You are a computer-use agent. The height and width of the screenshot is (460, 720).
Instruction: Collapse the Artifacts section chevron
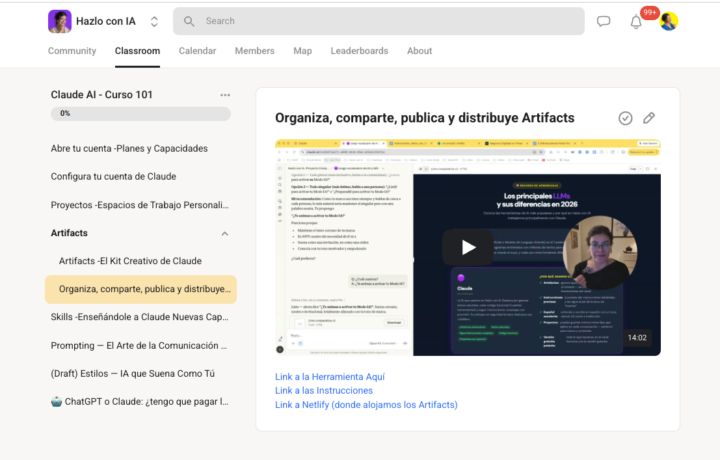point(225,233)
